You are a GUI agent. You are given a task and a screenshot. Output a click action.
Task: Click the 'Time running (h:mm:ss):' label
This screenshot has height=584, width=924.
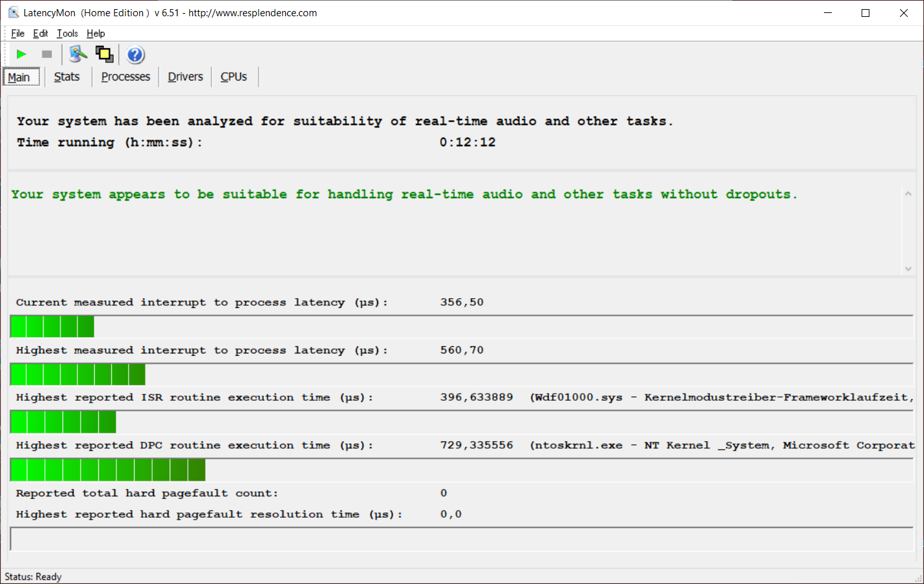[110, 142]
